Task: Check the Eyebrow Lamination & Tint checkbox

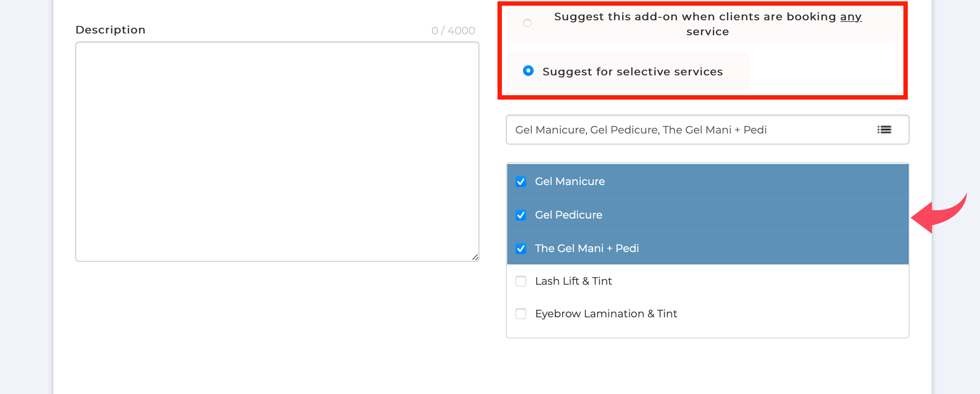Action: pos(521,314)
